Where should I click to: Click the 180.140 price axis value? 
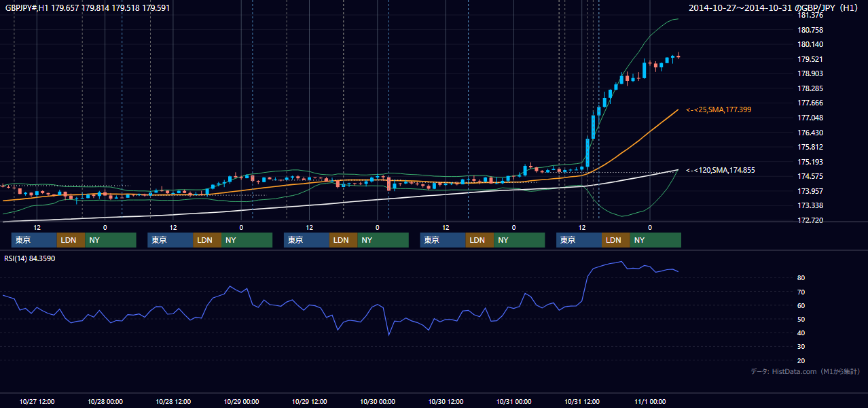810,44
